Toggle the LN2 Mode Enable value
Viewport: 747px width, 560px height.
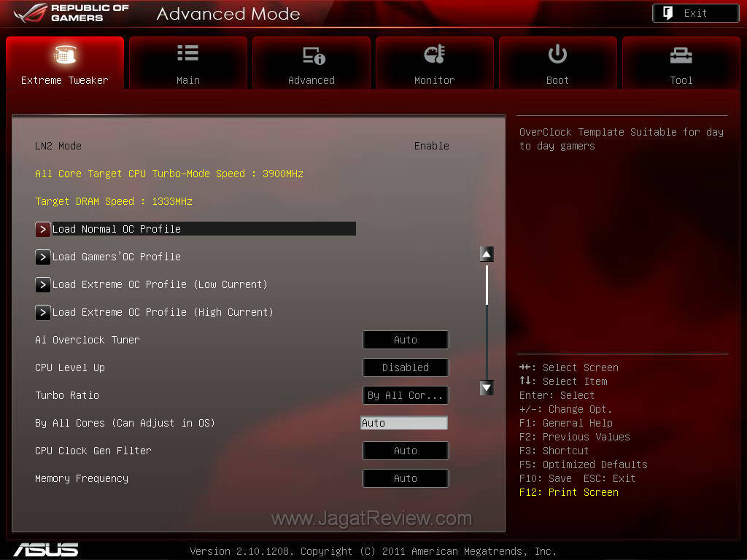(x=431, y=146)
